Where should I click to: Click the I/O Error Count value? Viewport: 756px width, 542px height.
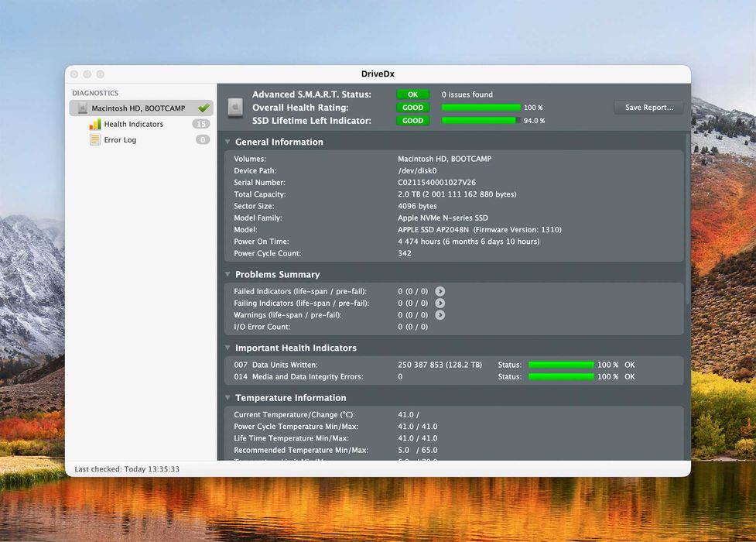412,327
